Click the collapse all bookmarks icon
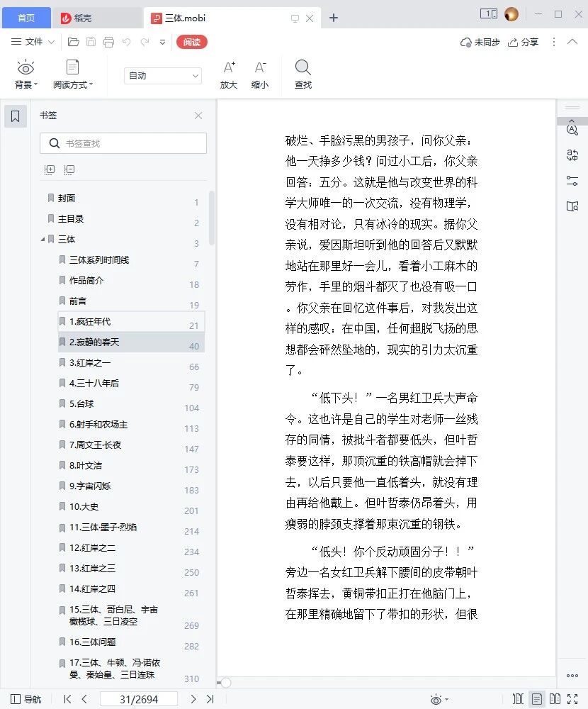Screen dimensions: 588x709 69,169
